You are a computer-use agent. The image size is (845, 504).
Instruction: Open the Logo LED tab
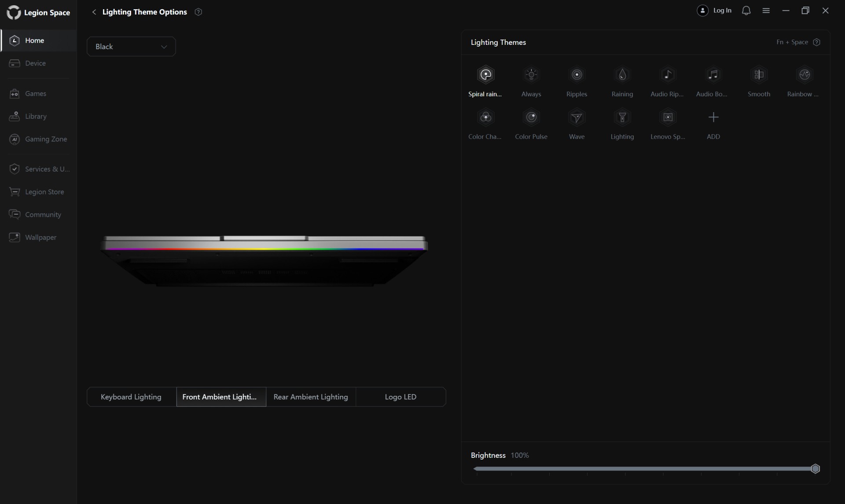(400, 397)
